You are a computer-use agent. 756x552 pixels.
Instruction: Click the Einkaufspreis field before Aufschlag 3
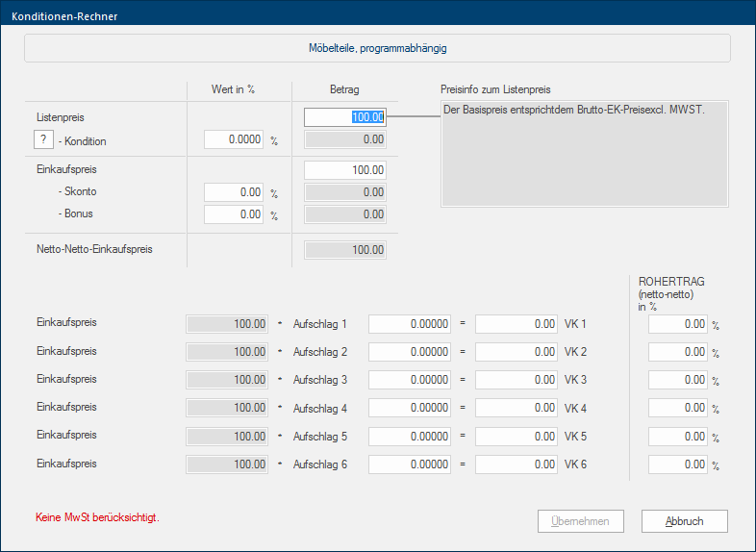click(x=227, y=380)
